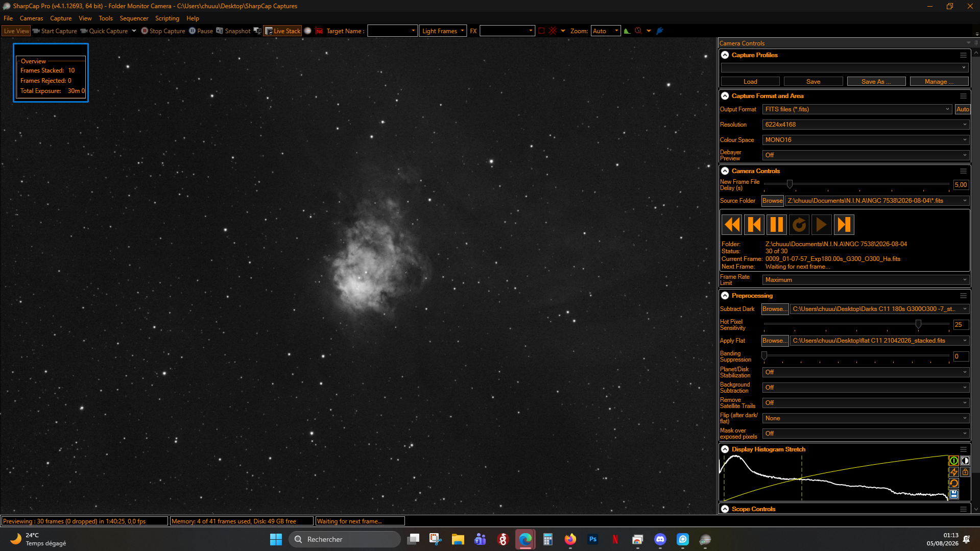Open the Sequencer menu

click(134, 18)
